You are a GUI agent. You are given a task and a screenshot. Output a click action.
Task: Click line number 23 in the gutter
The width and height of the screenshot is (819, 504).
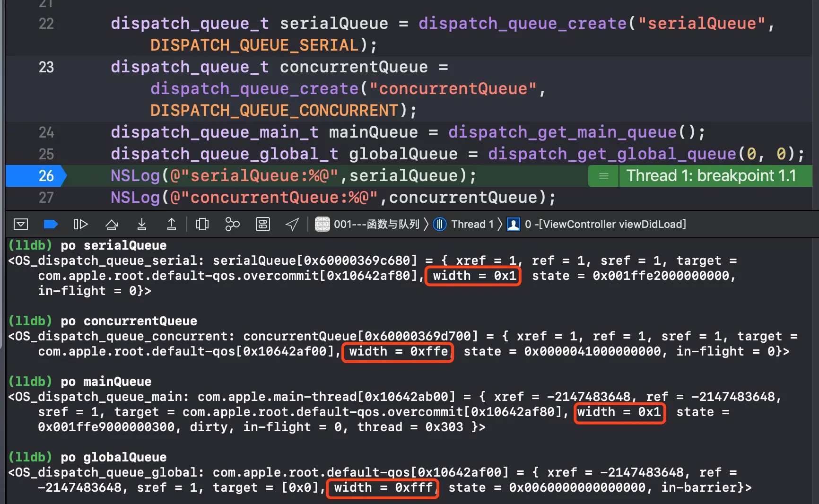46,67
